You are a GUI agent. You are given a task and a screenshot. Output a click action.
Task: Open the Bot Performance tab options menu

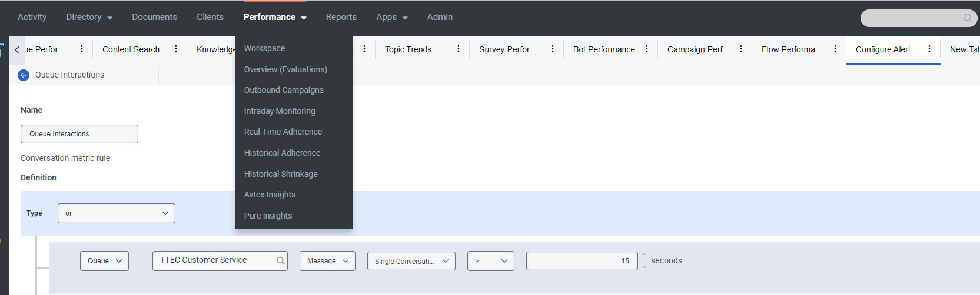[x=647, y=49]
